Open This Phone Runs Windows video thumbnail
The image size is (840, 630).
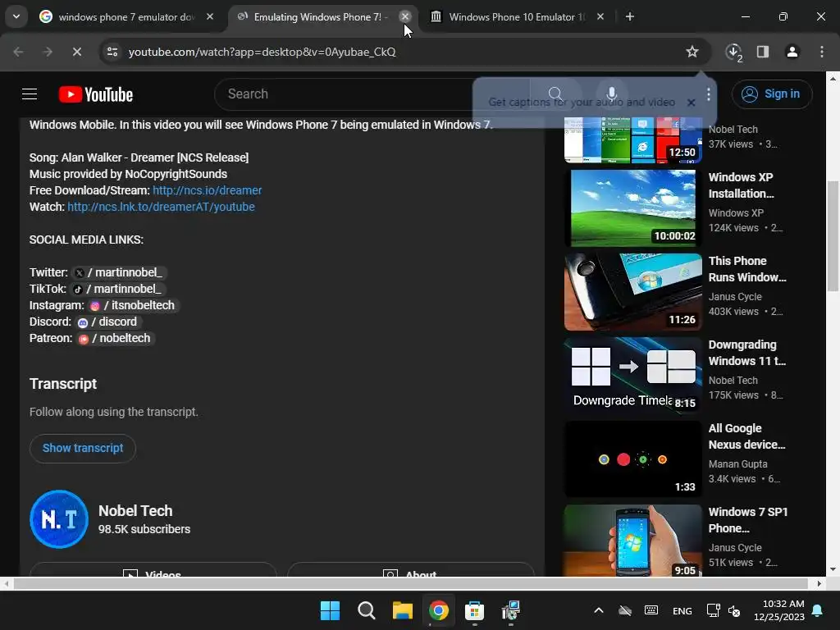(x=633, y=292)
